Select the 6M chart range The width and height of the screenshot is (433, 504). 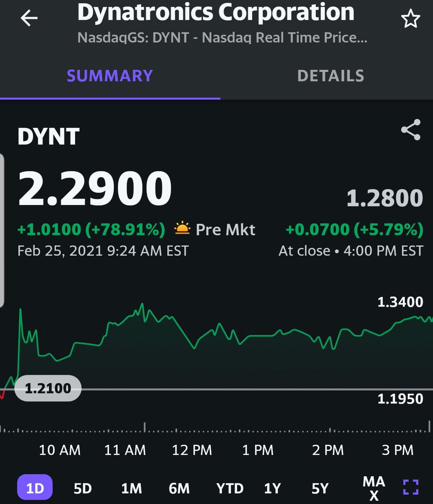click(x=179, y=488)
